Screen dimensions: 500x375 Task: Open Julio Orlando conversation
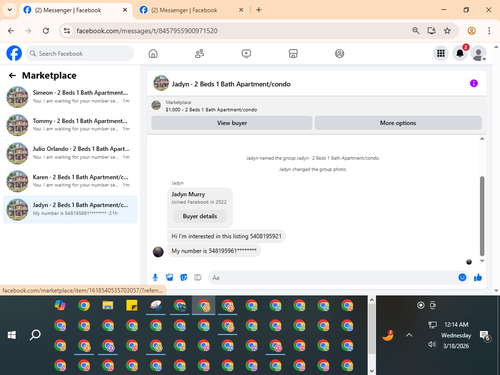pos(70,153)
